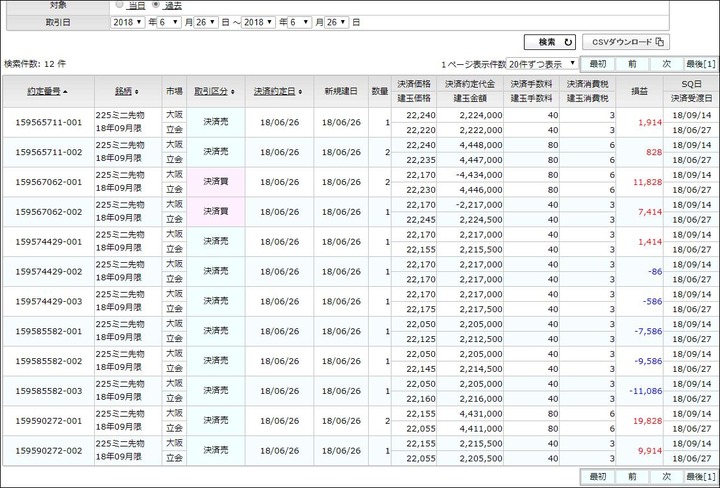Select the 過去 radio button
Screen dimensions: 720x488
[155, 5]
